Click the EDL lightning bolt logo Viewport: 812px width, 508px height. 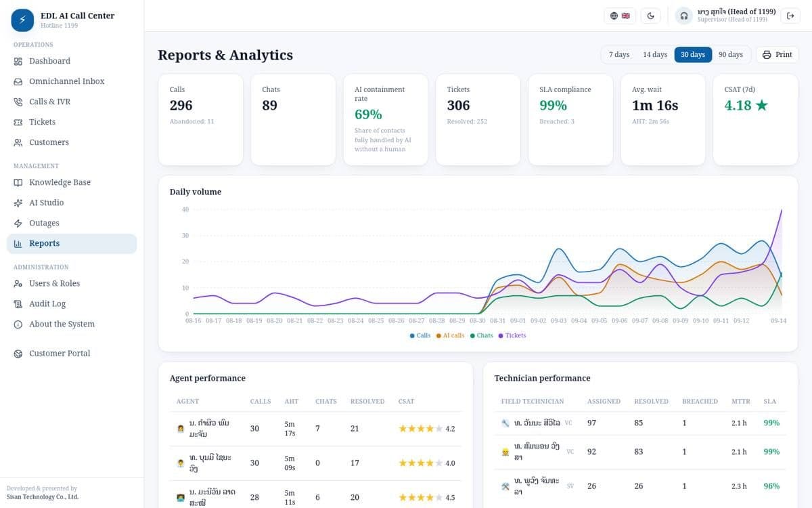coord(22,20)
